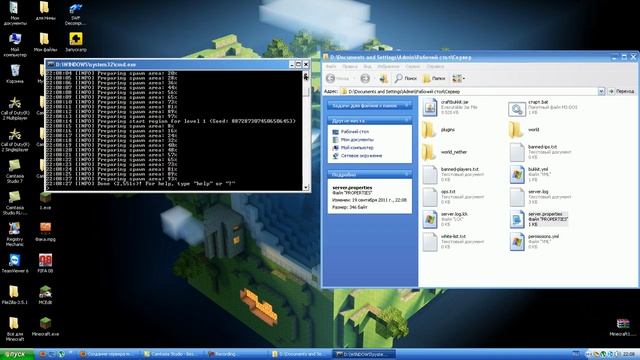Click Explorer Back button
Image resolution: width=640 pixels, height=360 pixels.
tap(338, 78)
